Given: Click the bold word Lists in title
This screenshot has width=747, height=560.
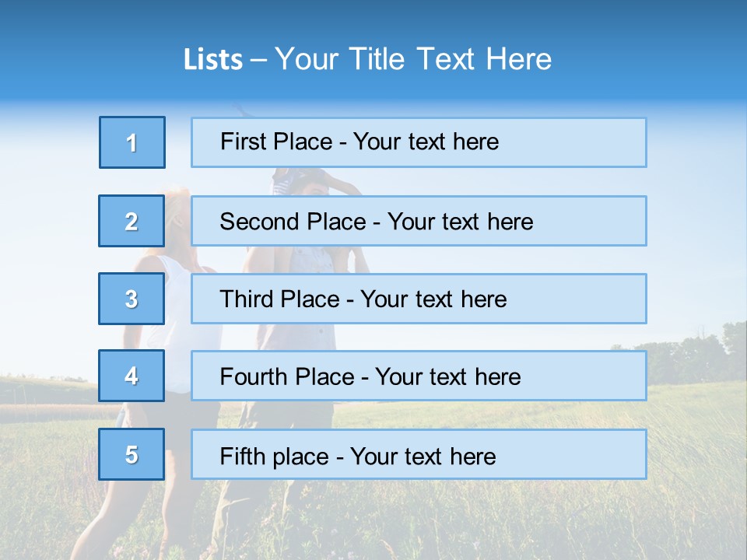Looking at the screenshot, I should click(x=213, y=60).
